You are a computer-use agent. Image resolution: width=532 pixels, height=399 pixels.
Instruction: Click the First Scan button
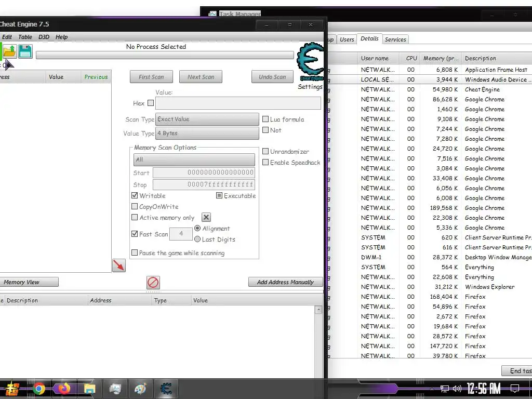(151, 77)
